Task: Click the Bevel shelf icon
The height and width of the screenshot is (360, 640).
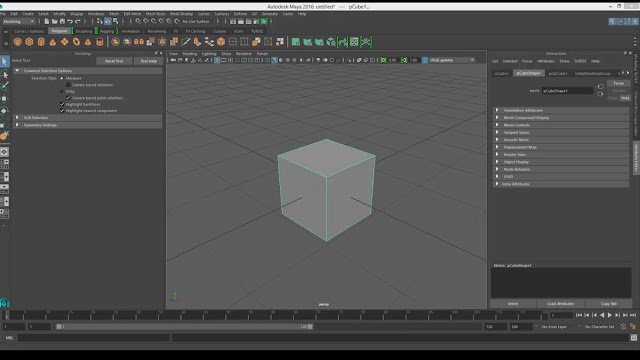Action: click(x=221, y=42)
